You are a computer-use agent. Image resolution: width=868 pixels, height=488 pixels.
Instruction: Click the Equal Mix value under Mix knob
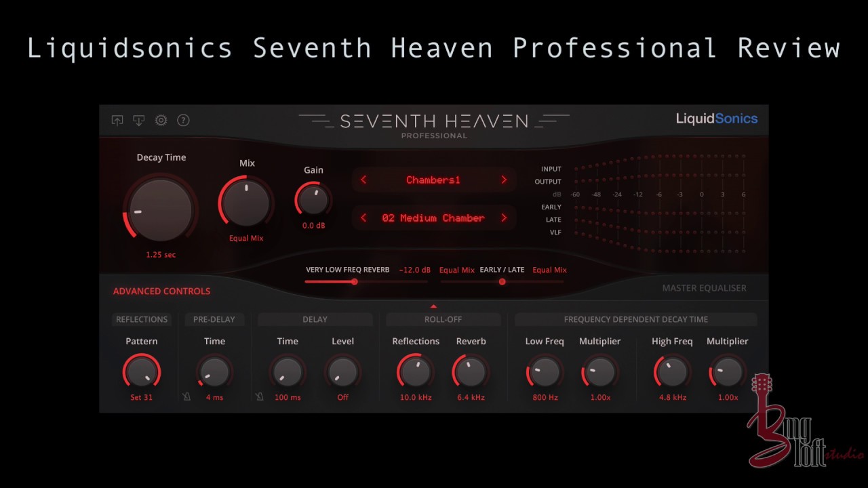click(246, 239)
